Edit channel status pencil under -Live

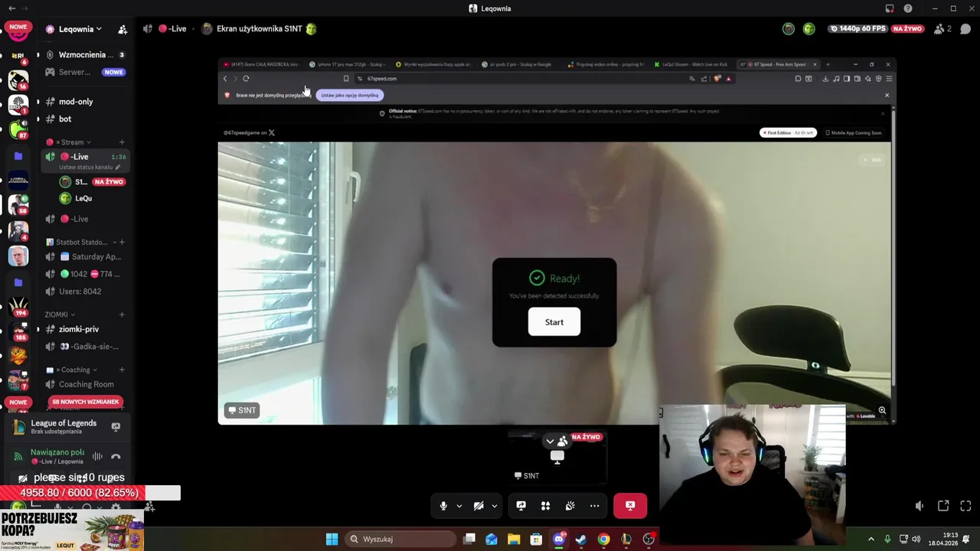118,167
